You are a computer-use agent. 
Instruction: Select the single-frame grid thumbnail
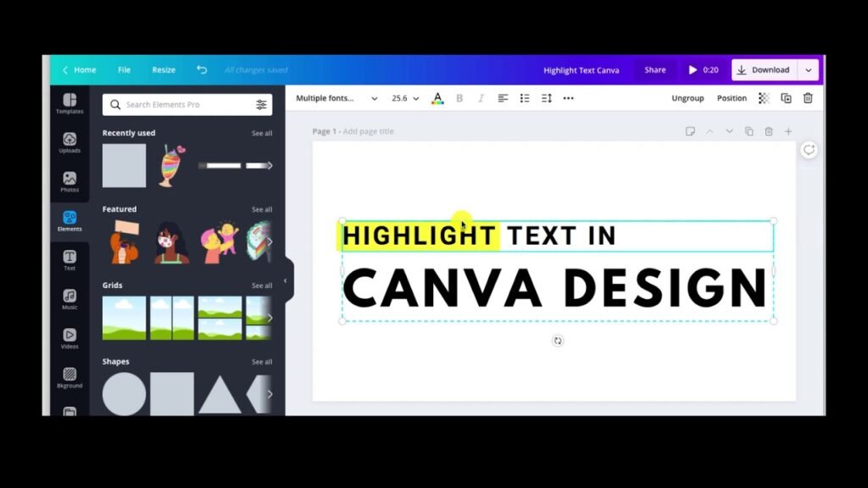tap(124, 319)
